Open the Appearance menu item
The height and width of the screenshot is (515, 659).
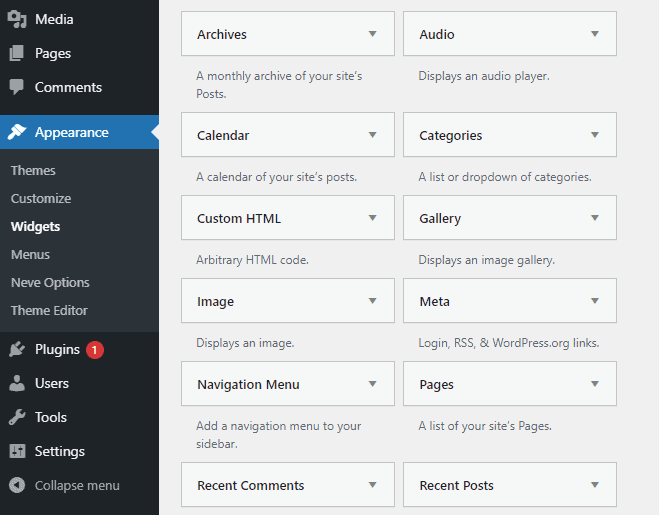pos(79,132)
